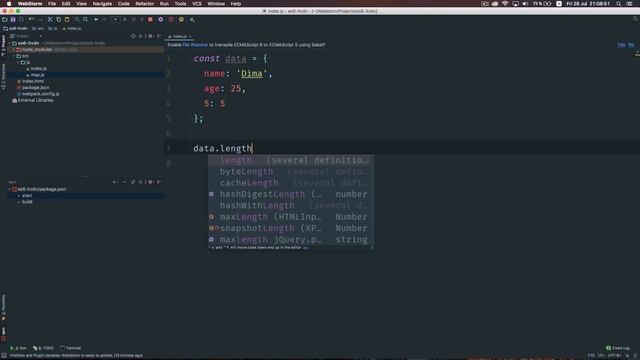Click the Cut scissors toolbar icon

50,19
